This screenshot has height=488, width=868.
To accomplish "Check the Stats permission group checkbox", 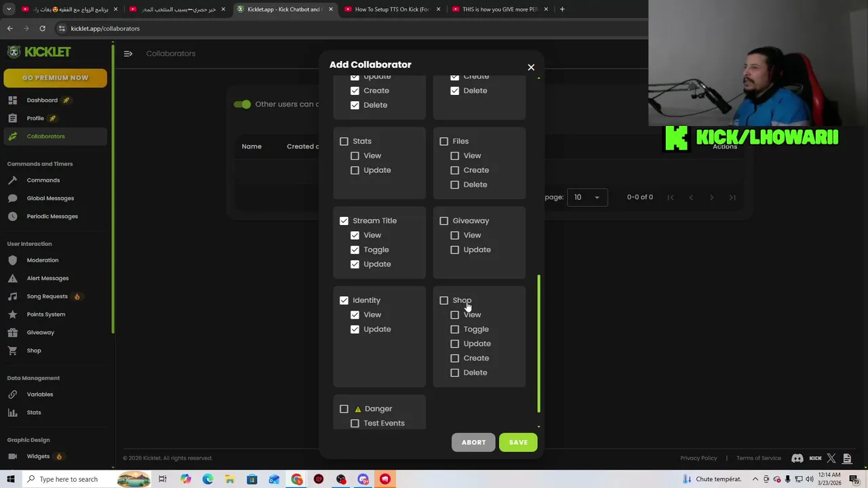I will [344, 141].
